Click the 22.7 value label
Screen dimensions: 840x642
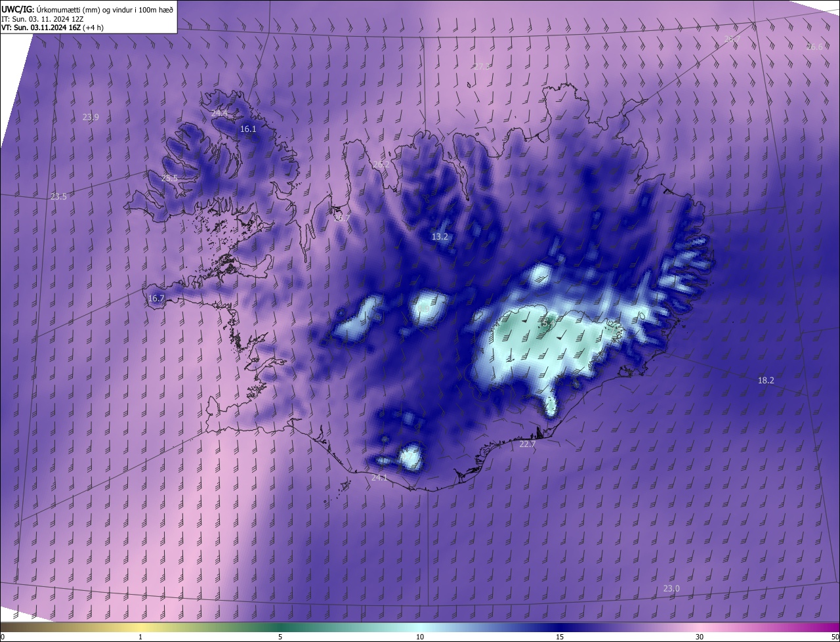(x=528, y=444)
